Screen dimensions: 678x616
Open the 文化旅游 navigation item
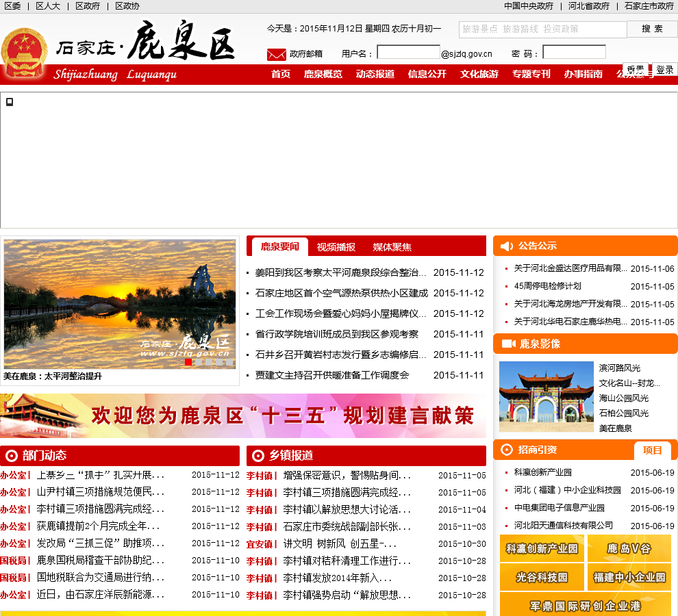pos(479,74)
